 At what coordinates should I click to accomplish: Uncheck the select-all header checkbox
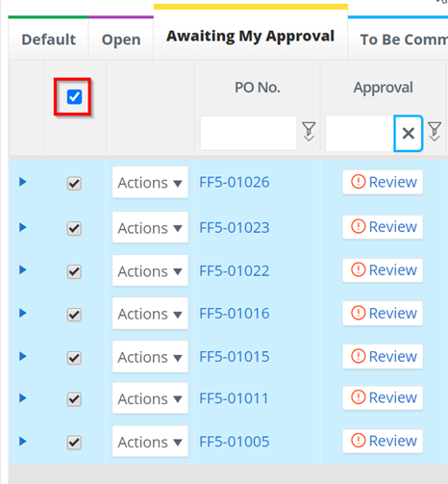74,97
